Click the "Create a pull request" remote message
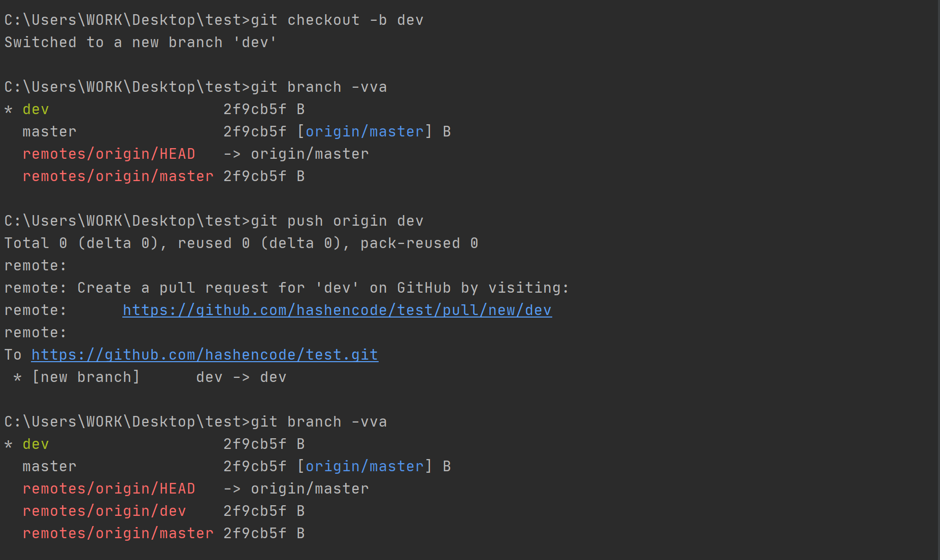The width and height of the screenshot is (940, 560). (x=173, y=288)
